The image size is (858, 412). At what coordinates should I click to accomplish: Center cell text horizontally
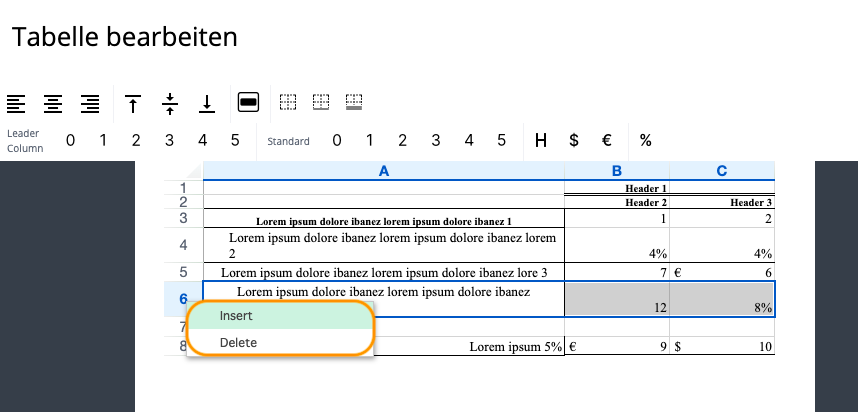pos(53,103)
